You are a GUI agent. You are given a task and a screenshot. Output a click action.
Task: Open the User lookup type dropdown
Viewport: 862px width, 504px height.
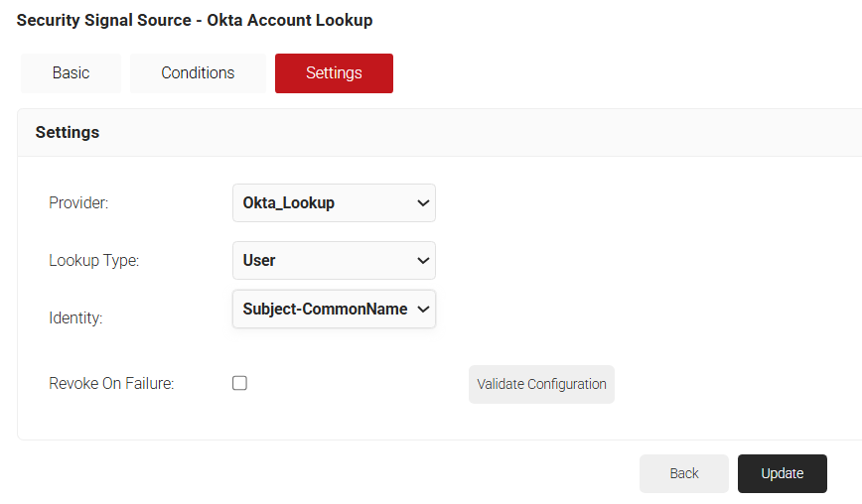click(x=333, y=261)
